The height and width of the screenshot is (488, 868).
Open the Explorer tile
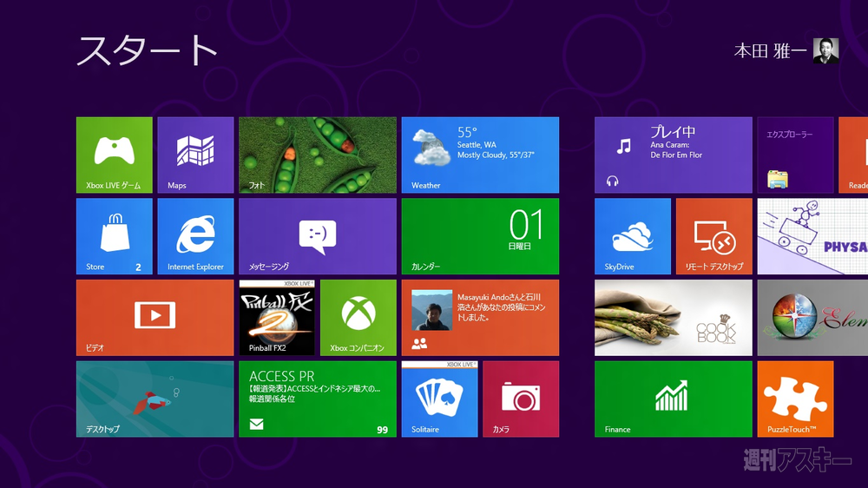pyautogui.click(x=795, y=155)
